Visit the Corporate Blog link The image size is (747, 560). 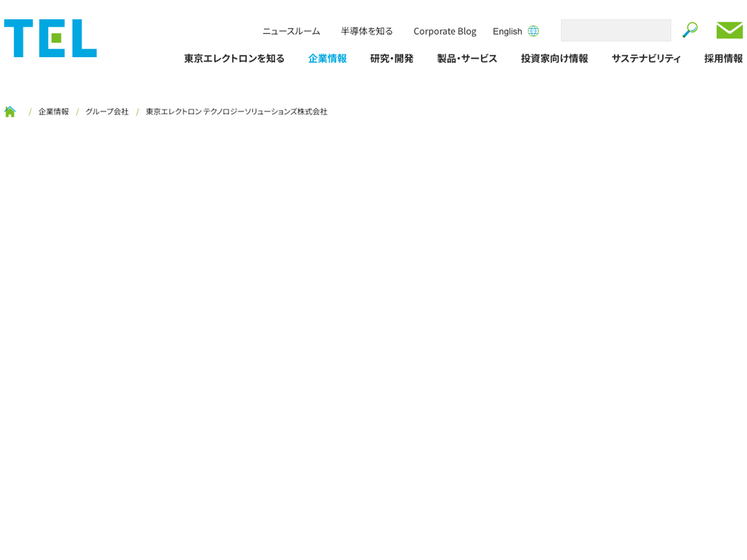pos(444,31)
